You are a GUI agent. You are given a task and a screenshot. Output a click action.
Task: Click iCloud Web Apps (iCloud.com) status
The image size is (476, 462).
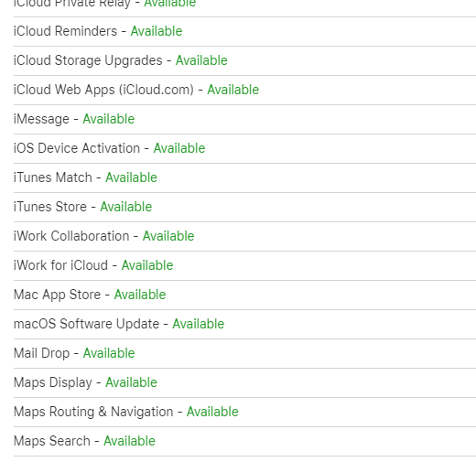point(244,90)
